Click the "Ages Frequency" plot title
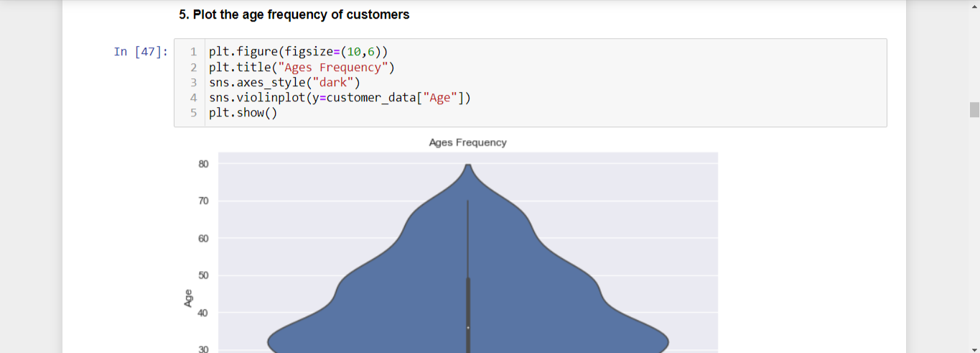The image size is (980, 353). [x=467, y=142]
